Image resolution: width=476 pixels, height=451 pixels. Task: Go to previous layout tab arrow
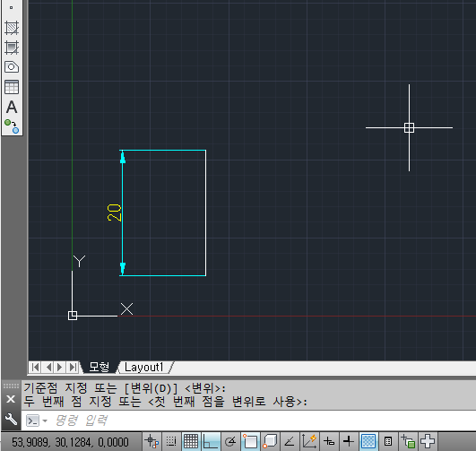[x=48, y=368]
